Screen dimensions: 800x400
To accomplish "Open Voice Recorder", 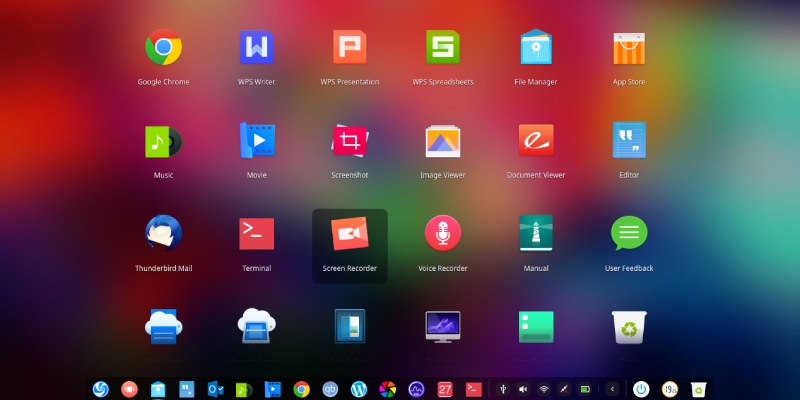I will [x=443, y=233].
